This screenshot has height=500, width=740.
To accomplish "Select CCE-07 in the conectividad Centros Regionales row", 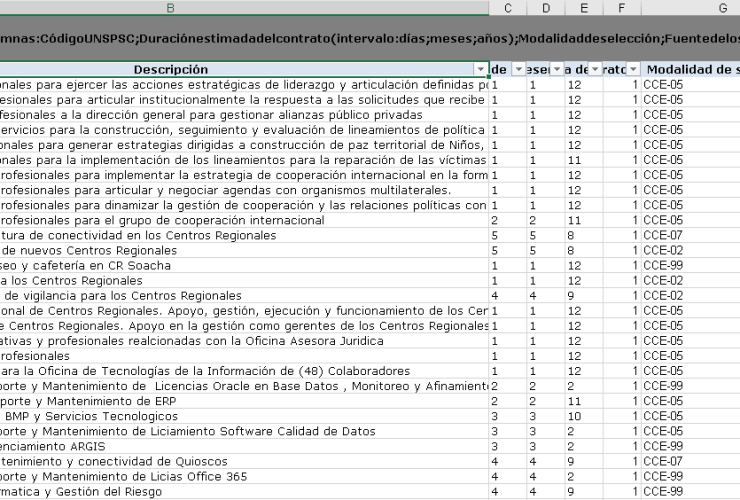I will tap(691, 235).
